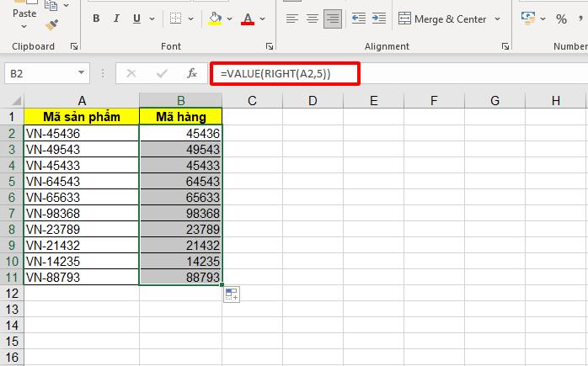Open the Borders dropdown arrow
This screenshot has width=588, height=366.
190,19
